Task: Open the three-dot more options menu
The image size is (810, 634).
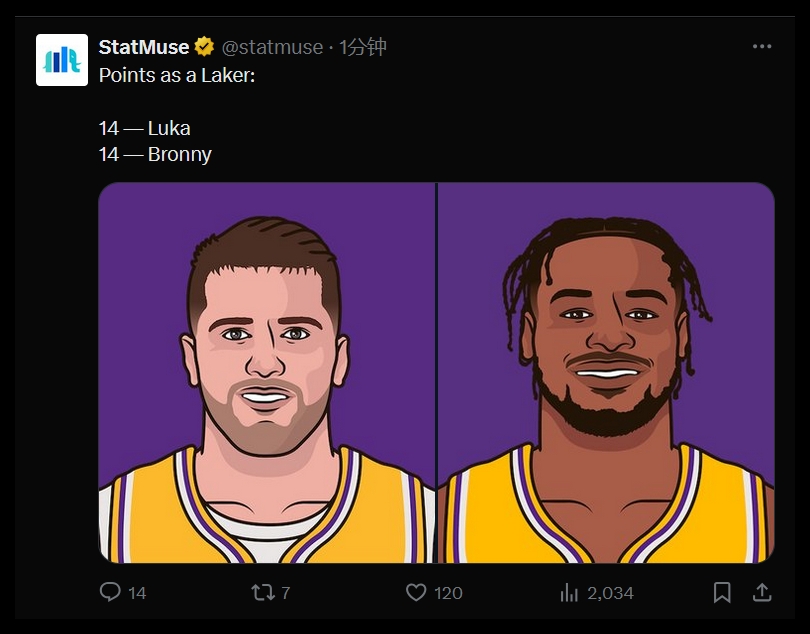Action: (x=762, y=47)
